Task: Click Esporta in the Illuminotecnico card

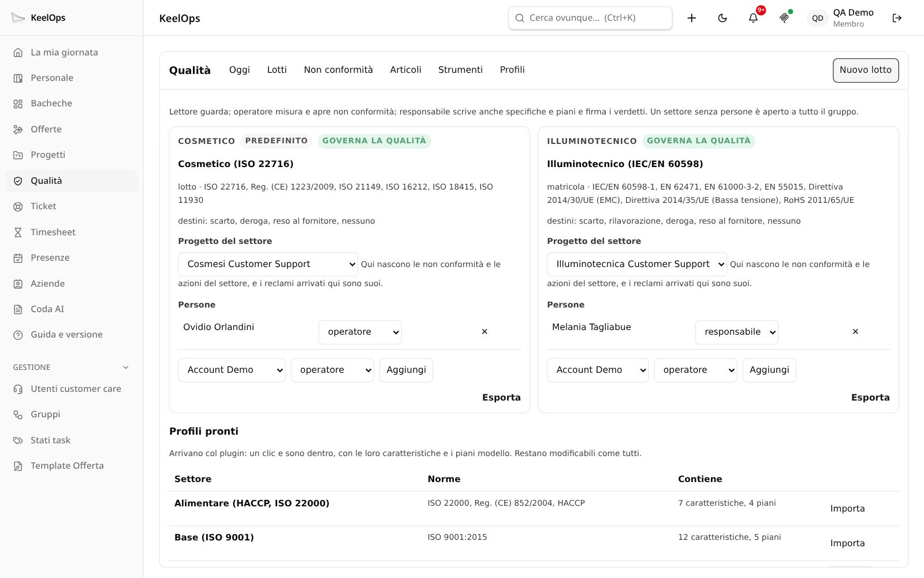Action: coord(870,398)
